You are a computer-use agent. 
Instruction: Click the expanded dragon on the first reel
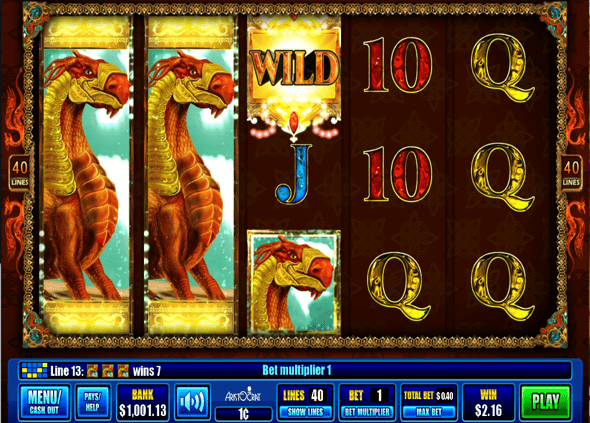click(x=87, y=175)
